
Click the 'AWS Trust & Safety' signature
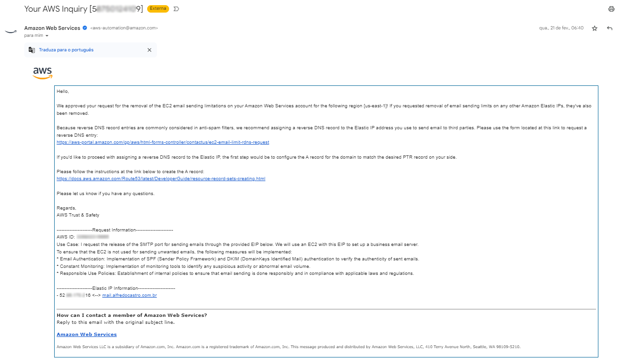click(x=78, y=215)
